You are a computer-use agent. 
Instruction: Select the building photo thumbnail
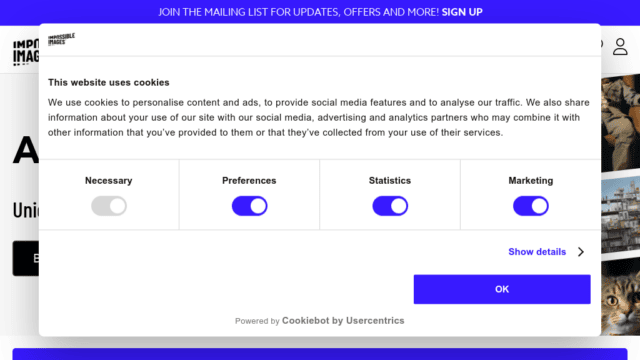pos(620,216)
